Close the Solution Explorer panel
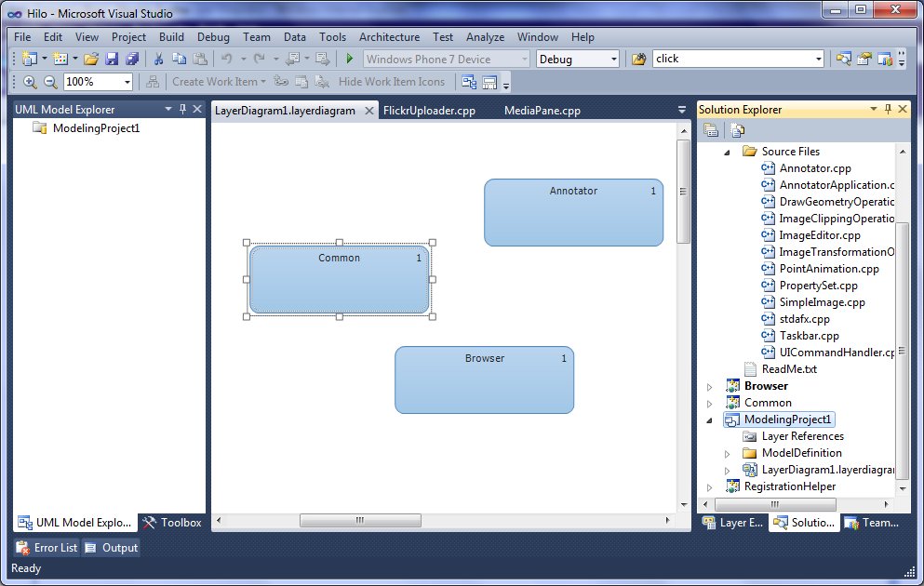Image resolution: width=924 pixels, height=586 pixels. point(903,109)
